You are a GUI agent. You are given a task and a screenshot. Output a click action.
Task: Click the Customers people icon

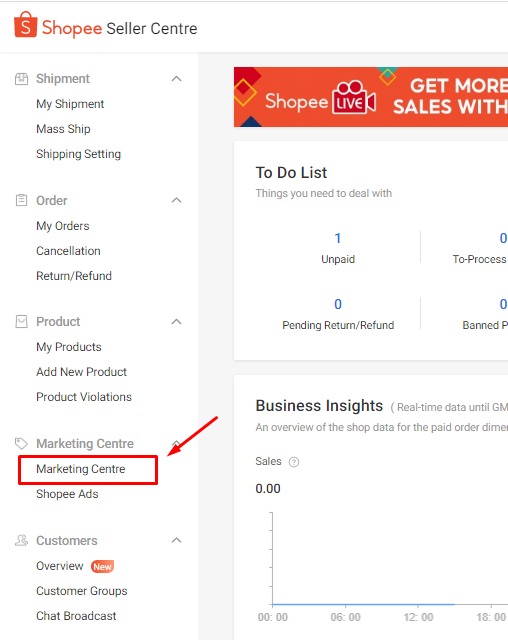pyautogui.click(x=21, y=540)
